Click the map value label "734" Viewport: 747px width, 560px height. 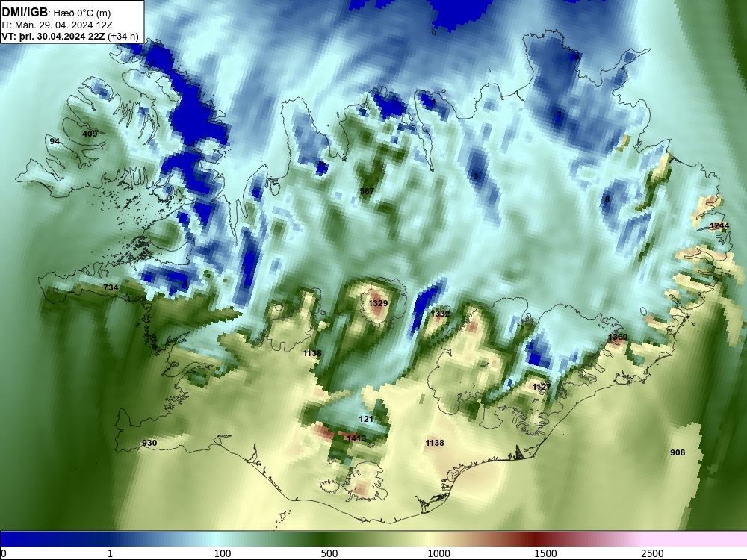tap(111, 287)
